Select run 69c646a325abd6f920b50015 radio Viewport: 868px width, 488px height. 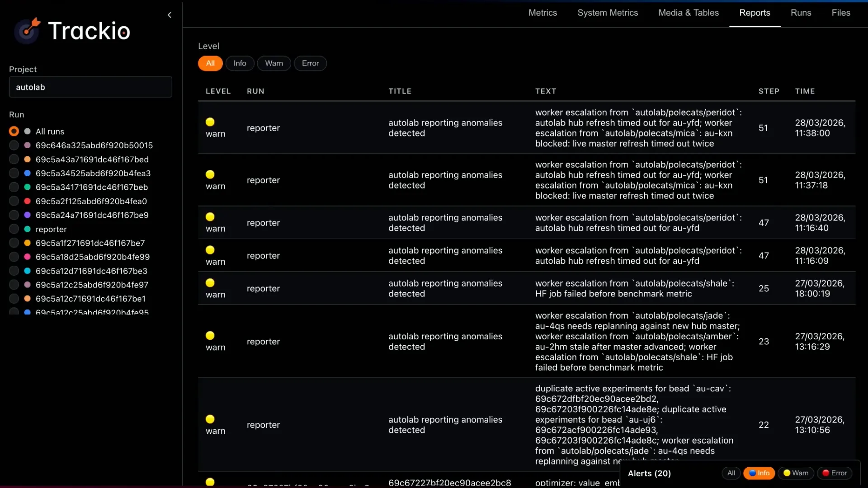[x=14, y=145]
